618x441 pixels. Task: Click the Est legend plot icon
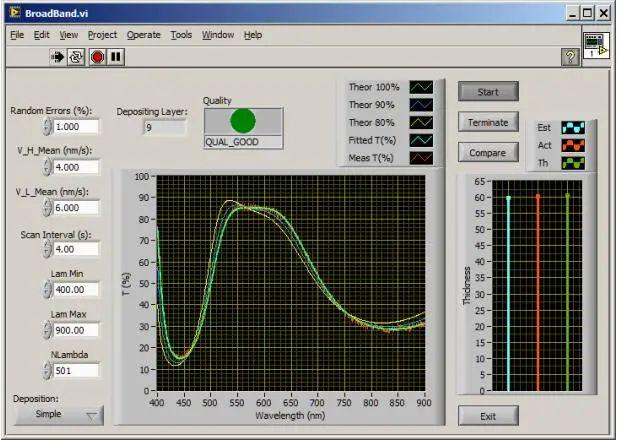tap(573, 128)
